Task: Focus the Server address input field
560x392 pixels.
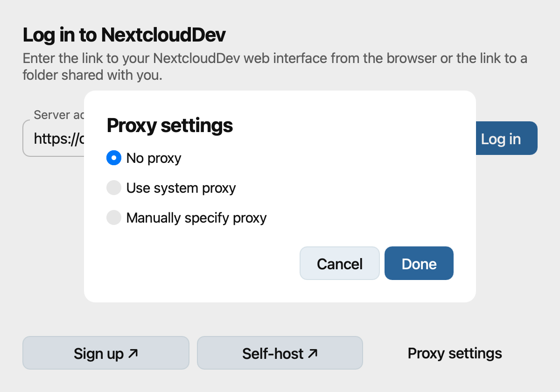Action: [53, 139]
